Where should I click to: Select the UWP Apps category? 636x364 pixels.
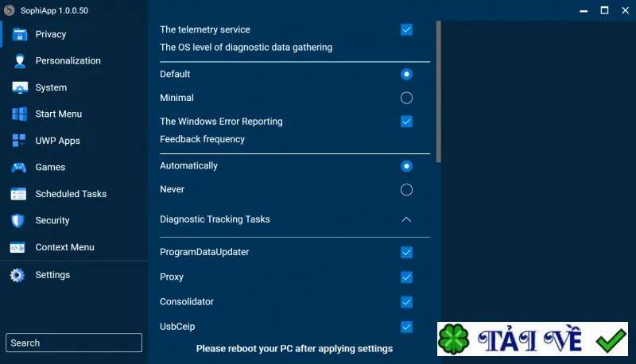[74, 141]
